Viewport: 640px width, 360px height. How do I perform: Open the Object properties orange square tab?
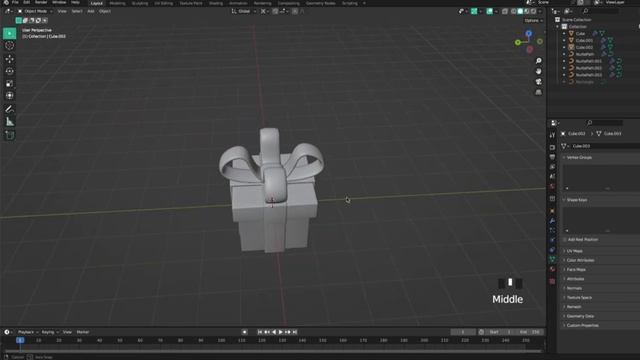click(x=552, y=211)
